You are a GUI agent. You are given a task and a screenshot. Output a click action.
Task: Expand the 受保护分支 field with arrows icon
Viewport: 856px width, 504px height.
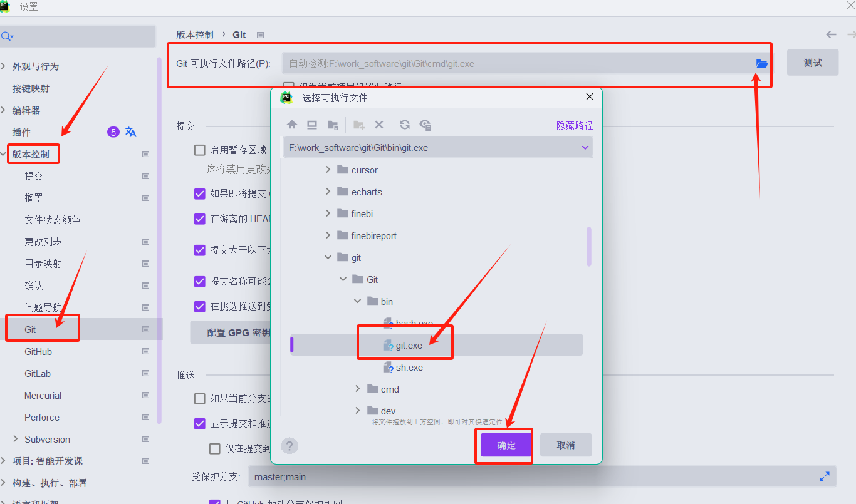point(825,477)
